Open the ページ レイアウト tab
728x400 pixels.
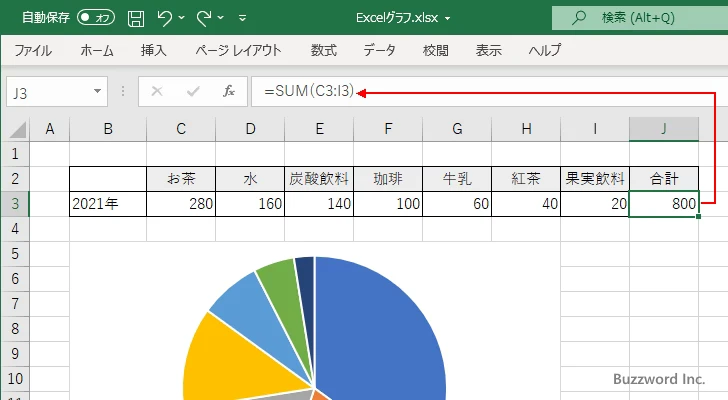coord(238,50)
